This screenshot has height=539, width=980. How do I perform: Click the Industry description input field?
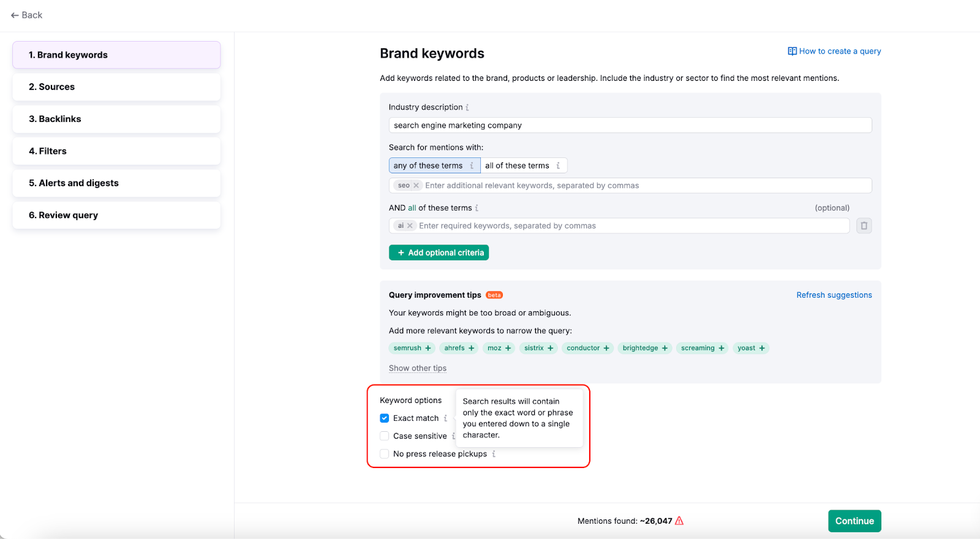tap(630, 126)
